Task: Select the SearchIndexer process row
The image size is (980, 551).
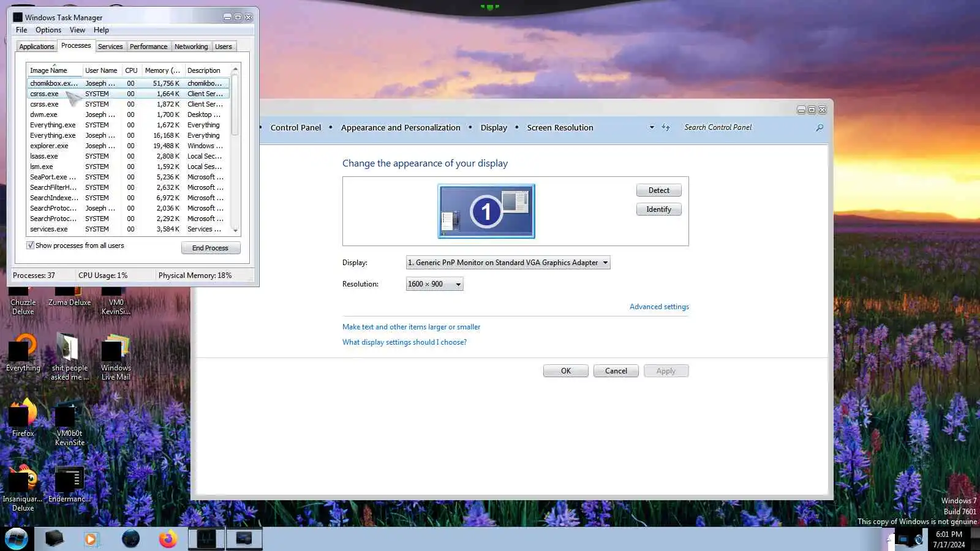Action: pos(128,198)
